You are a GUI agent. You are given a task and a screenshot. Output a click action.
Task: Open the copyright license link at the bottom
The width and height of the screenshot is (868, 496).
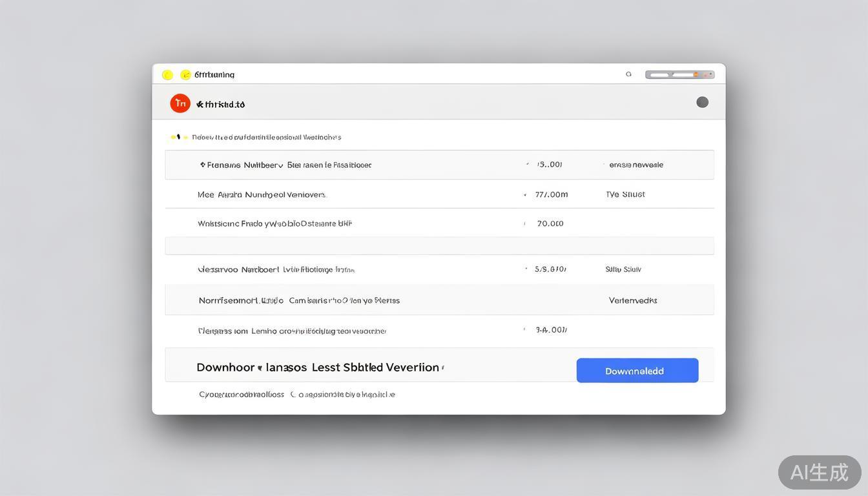(x=297, y=394)
